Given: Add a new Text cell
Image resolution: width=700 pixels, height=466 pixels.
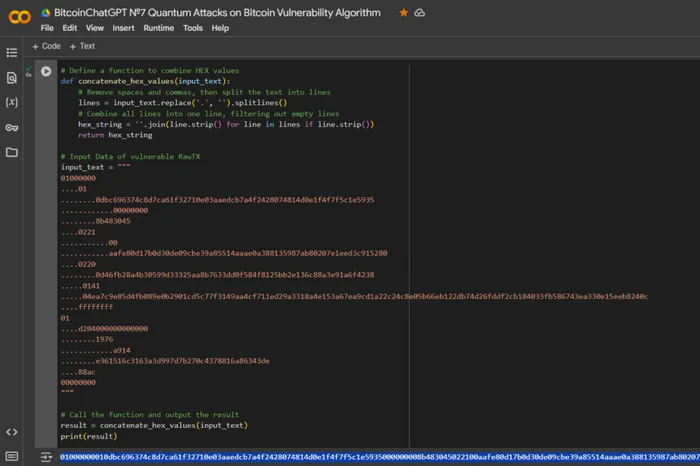Looking at the screenshot, I should pyautogui.click(x=82, y=46).
